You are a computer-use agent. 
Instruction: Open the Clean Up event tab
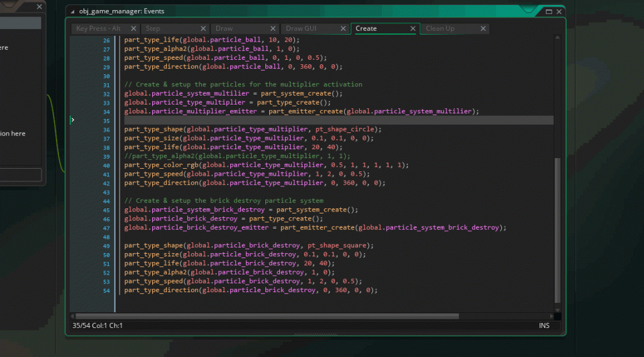coord(440,28)
